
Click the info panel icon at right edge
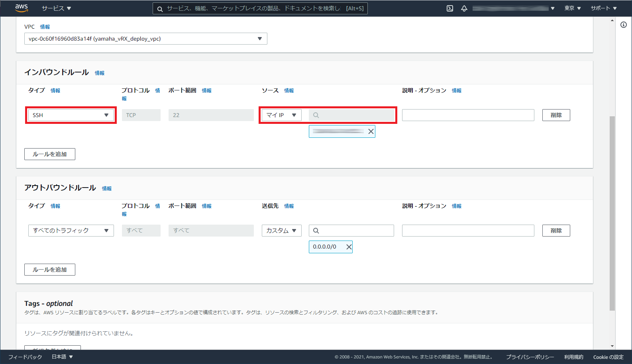click(624, 25)
